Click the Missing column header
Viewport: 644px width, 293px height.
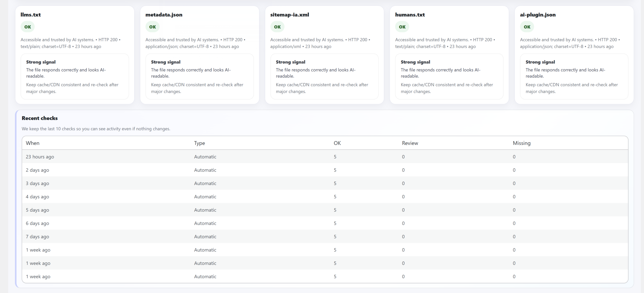click(x=522, y=143)
